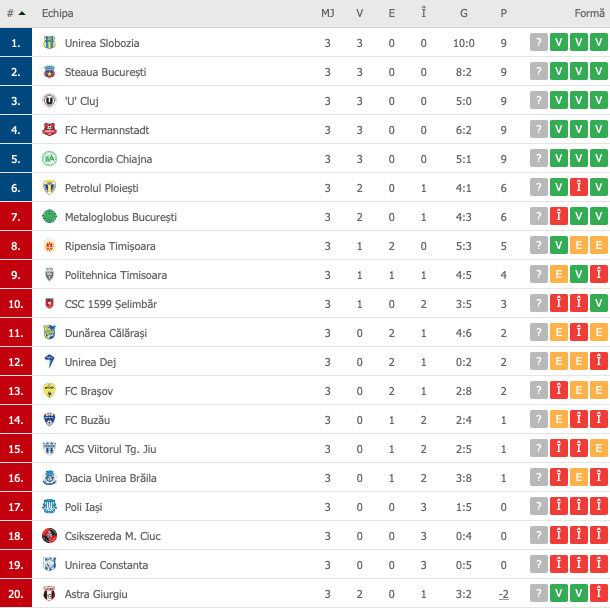Sort standings by MJ column header
Viewport: 610px width, 608px height.
point(327,13)
